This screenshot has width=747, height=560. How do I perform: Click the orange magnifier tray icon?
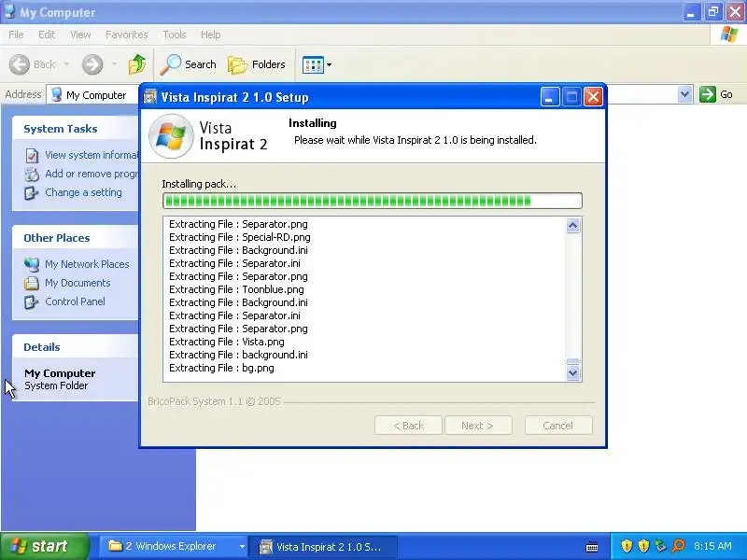[x=679, y=546]
